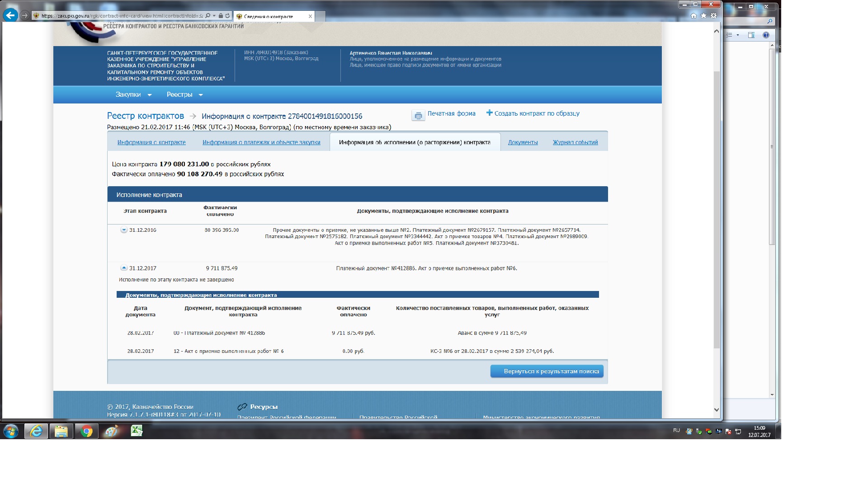Click the 'Ресурсы' chain-link icon in footer

tap(242, 407)
